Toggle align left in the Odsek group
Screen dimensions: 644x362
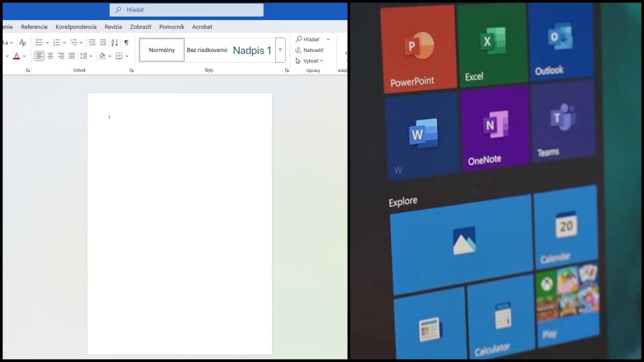point(39,56)
